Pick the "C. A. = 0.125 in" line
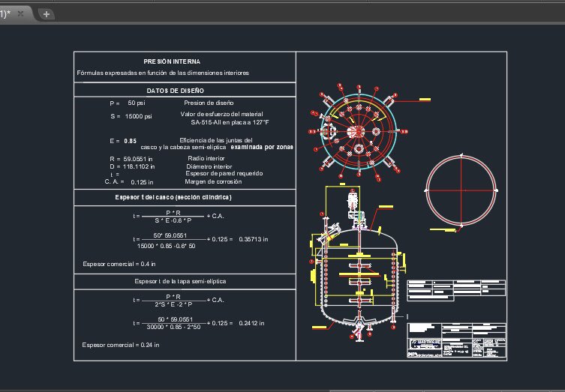 (x=129, y=182)
